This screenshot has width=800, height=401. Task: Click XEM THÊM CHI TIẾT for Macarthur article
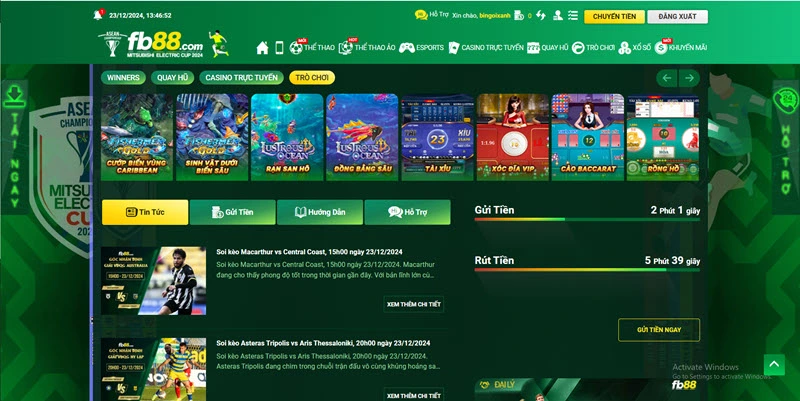(x=414, y=304)
